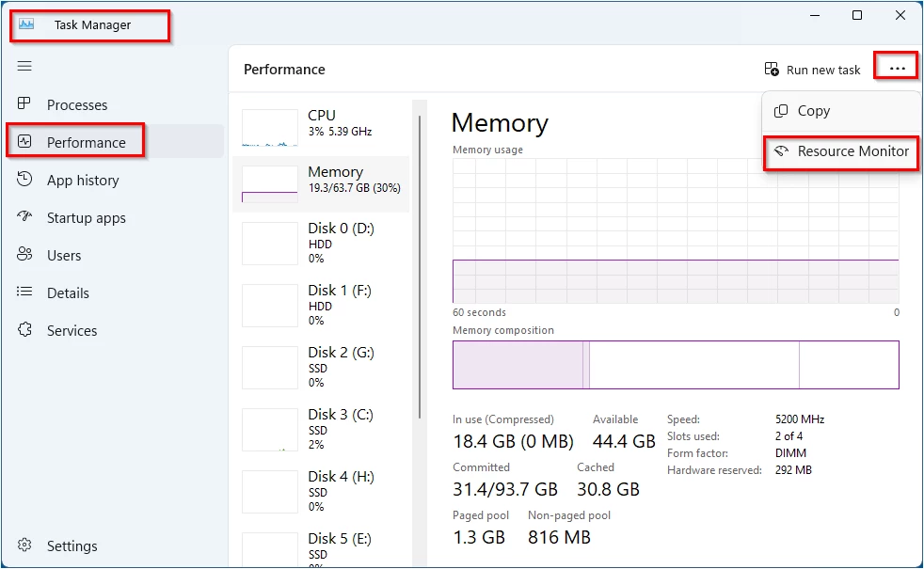Click the Processes sidebar icon
The width and height of the screenshot is (924, 569).
[24, 103]
